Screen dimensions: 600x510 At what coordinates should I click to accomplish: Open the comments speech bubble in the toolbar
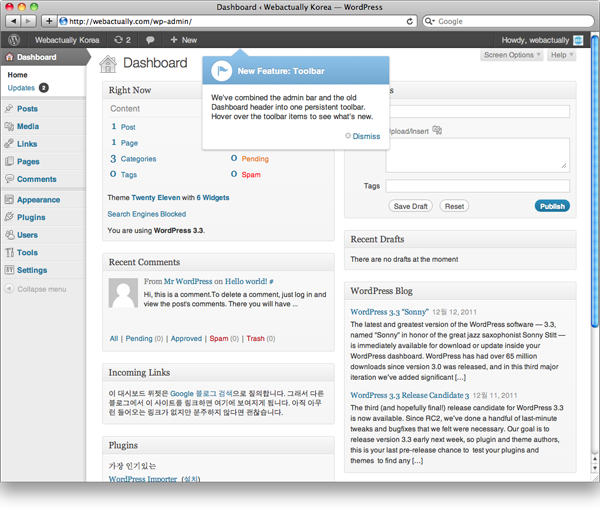[x=150, y=40]
